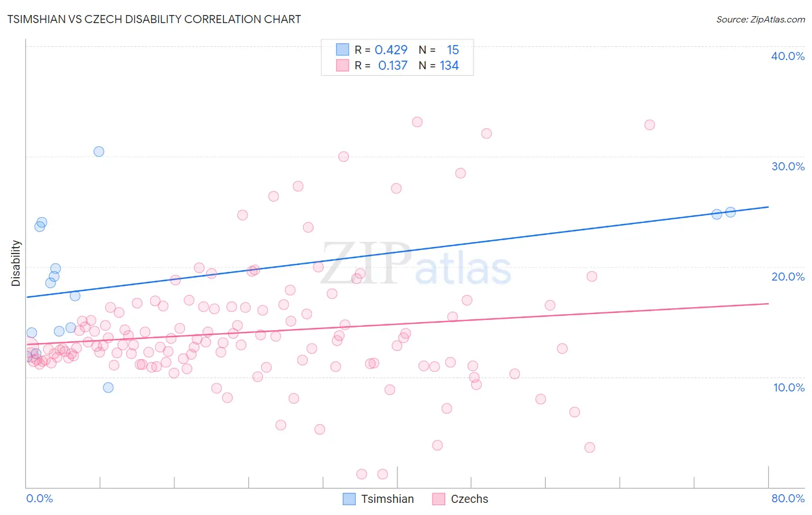Click the pink Czech point farthest right near 33%
Viewport: 812px width, 515px height.
point(649,125)
